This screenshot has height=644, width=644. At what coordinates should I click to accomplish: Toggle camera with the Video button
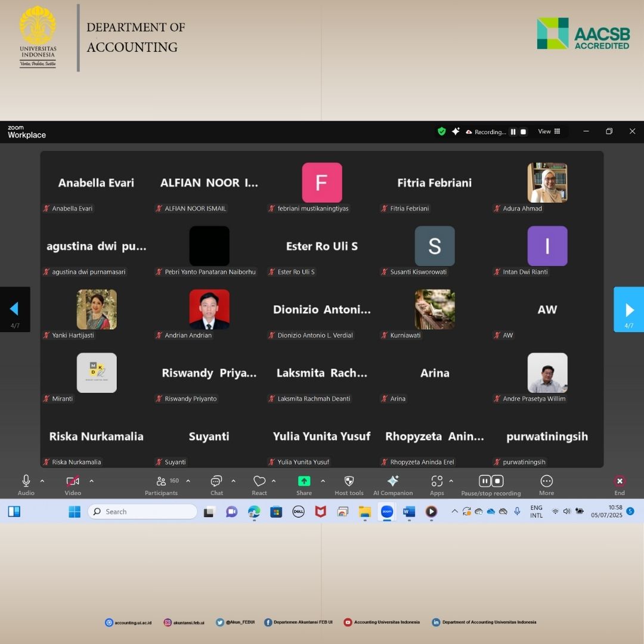click(x=73, y=481)
